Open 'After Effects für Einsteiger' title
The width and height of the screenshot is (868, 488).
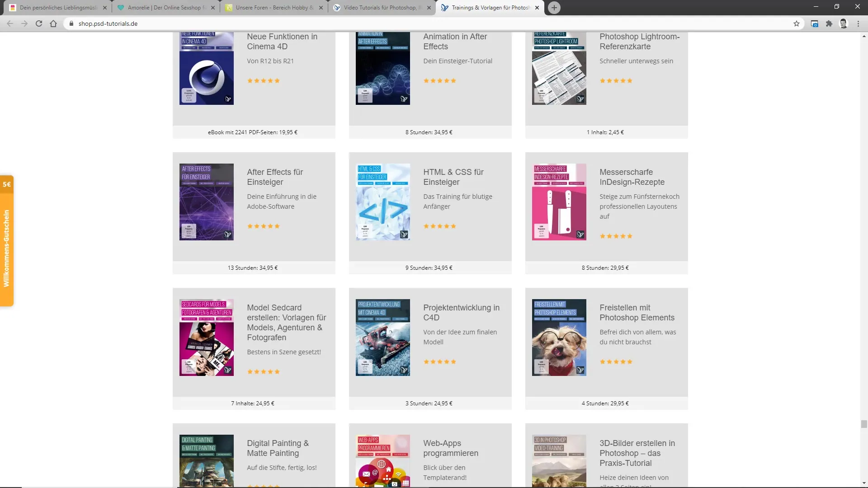tap(275, 177)
